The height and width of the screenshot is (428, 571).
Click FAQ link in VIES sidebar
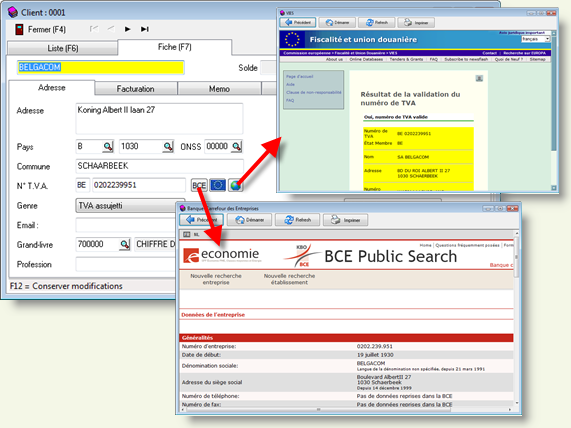coord(290,101)
